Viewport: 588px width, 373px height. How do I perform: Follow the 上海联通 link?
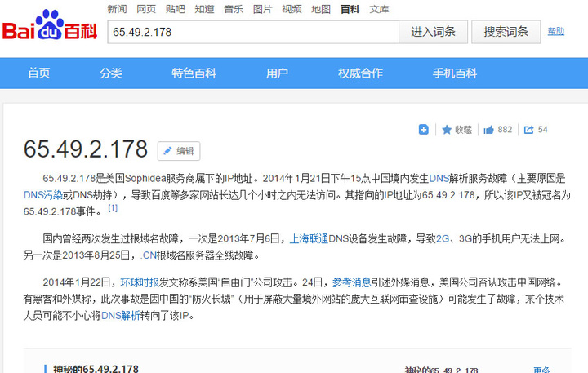click(309, 239)
